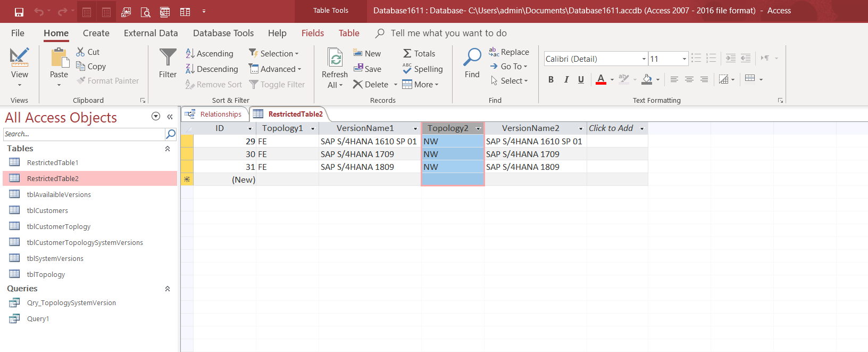Click the Replace button
This screenshot has width=868, height=352.
509,52
